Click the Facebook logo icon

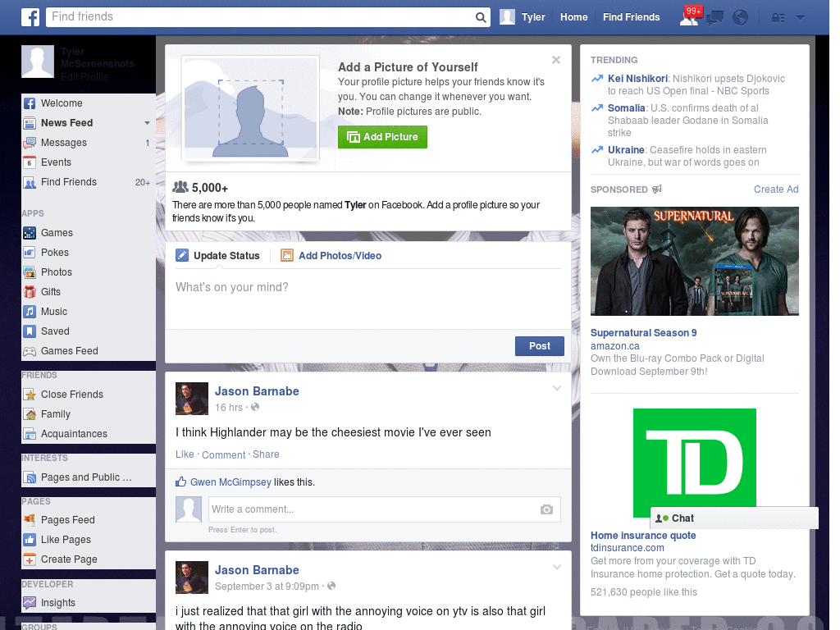point(30,17)
